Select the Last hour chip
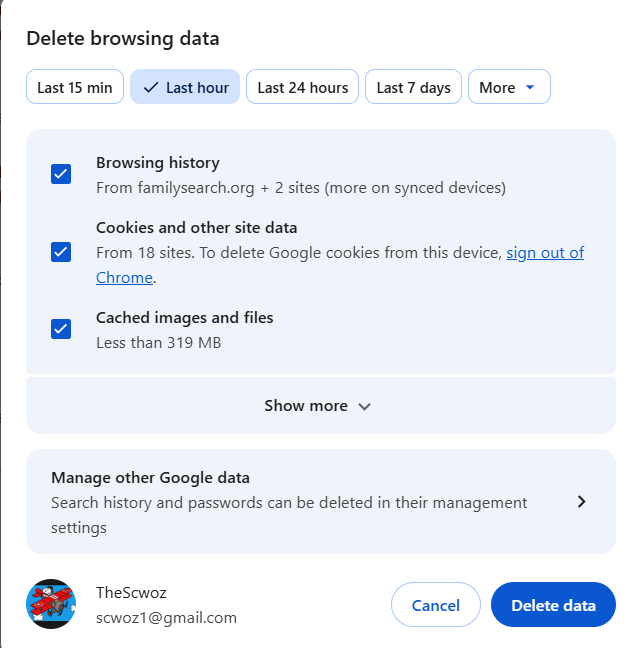 click(185, 88)
